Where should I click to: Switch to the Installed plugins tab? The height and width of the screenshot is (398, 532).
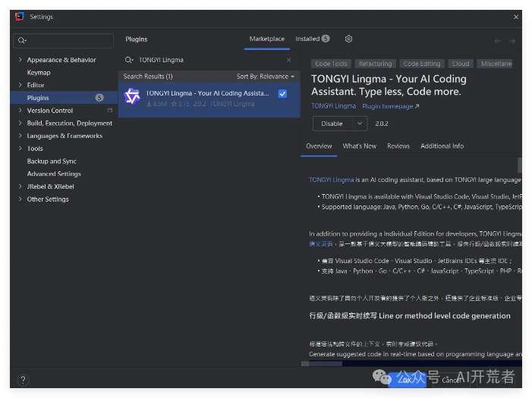[x=312, y=39]
